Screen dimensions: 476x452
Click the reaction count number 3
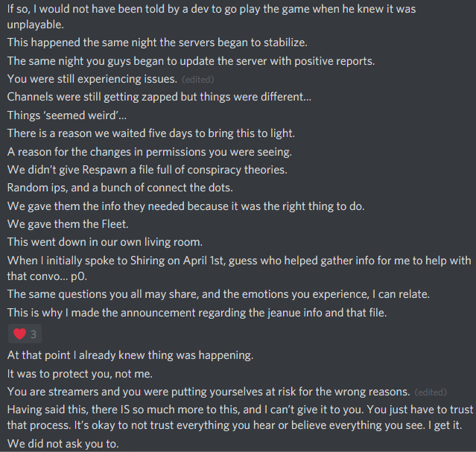pyautogui.click(x=34, y=334)
